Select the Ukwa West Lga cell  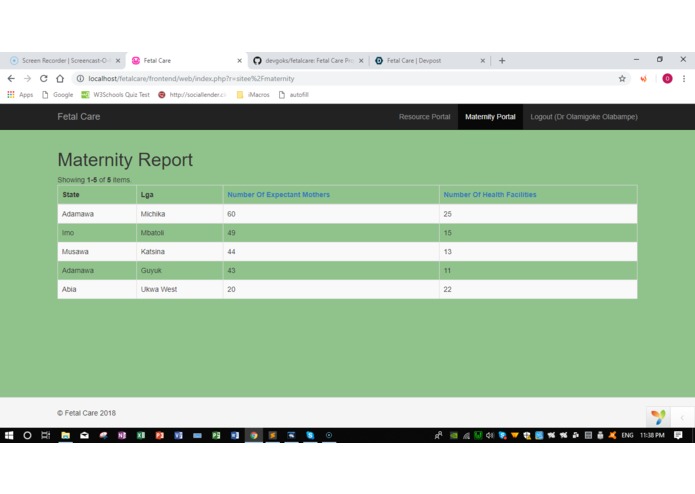coord(180,289)
